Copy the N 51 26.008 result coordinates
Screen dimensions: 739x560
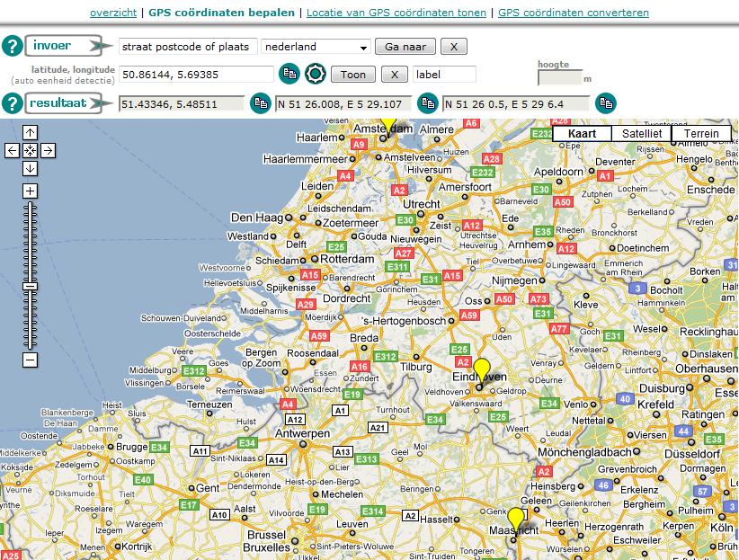[x=428, y=103]
